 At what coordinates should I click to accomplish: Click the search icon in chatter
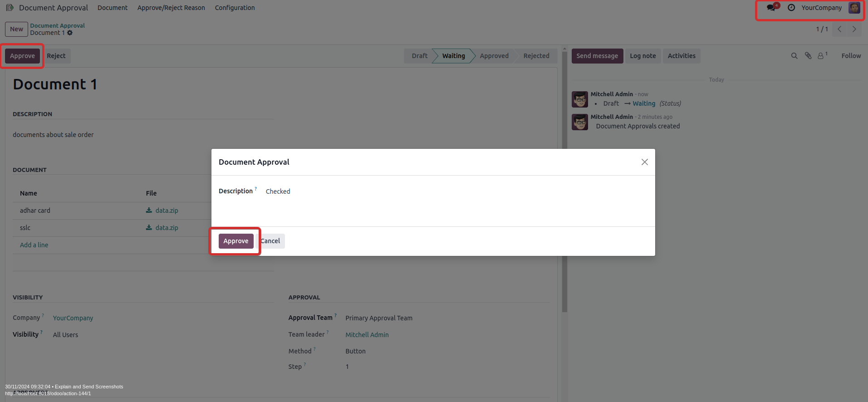794,56
